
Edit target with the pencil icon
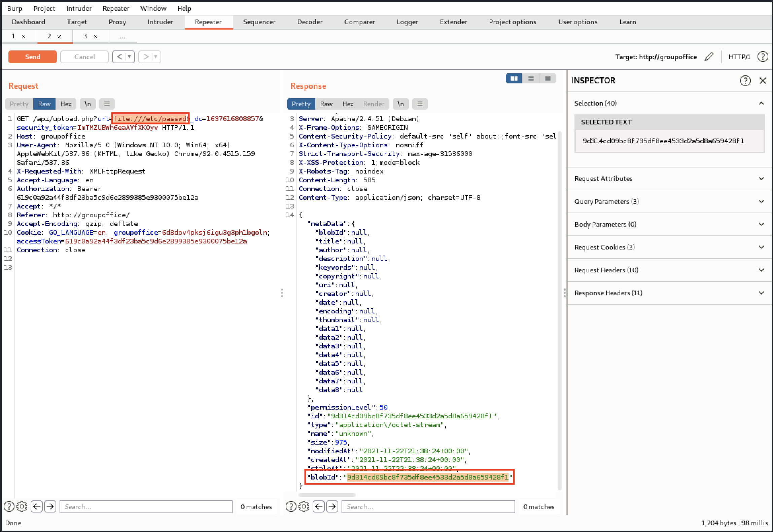click(709, 56)
